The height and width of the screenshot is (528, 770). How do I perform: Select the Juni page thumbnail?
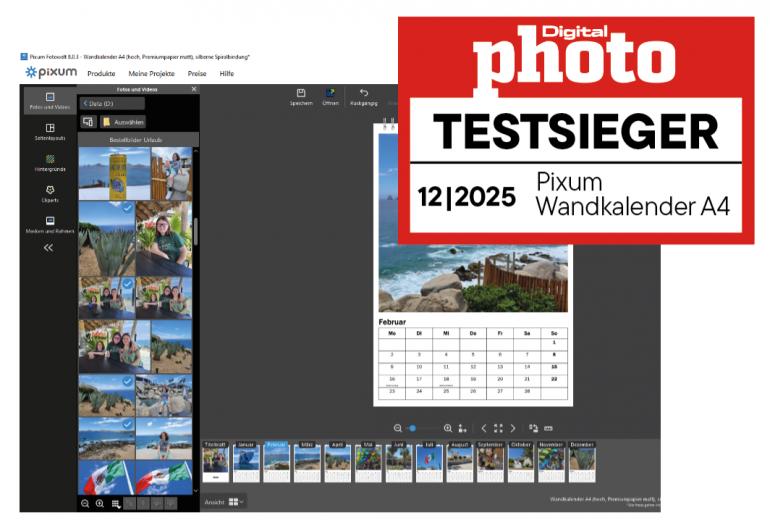pos(398,462)
